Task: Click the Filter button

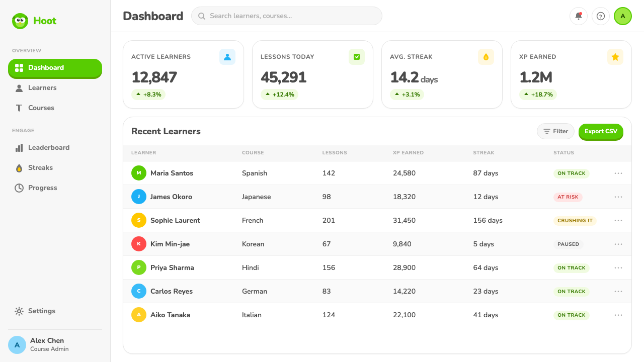Action: click(x=555, y=131)
